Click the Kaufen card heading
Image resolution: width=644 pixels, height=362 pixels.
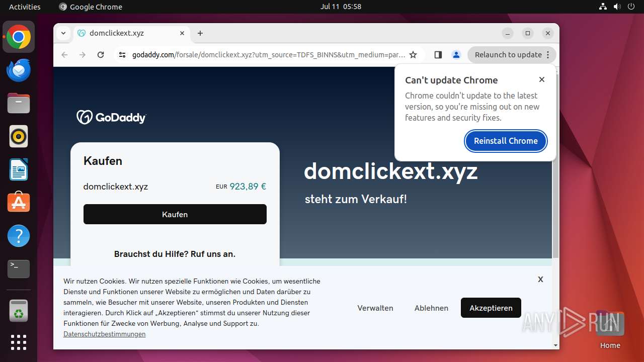pyautogui.click(x=103, y=161)
